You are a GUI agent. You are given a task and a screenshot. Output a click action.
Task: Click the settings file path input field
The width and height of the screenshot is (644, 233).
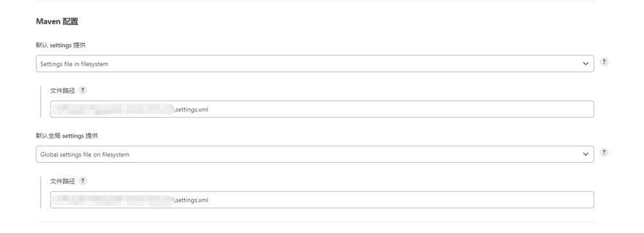click(x=322, y=109)
